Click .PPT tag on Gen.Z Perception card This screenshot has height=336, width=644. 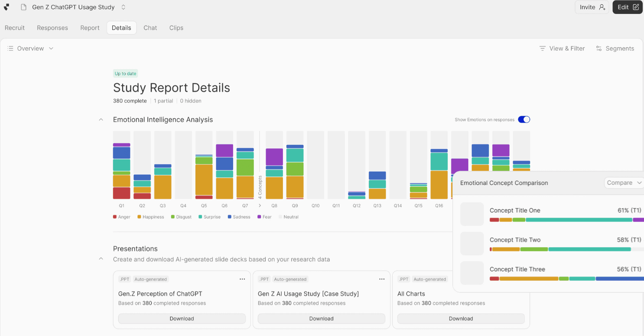coord(125,279)
